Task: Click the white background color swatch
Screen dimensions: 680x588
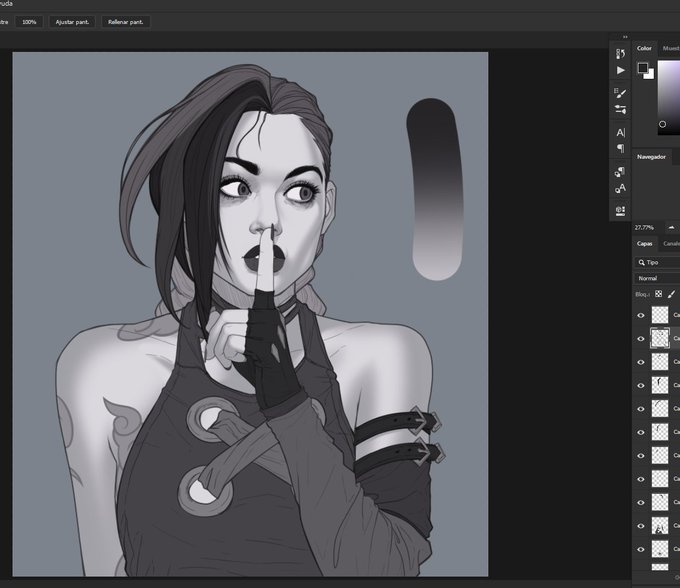Action: 650,75
